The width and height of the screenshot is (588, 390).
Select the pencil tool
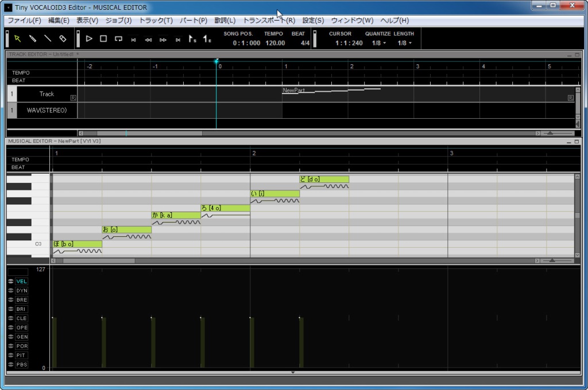coord(33,38)
